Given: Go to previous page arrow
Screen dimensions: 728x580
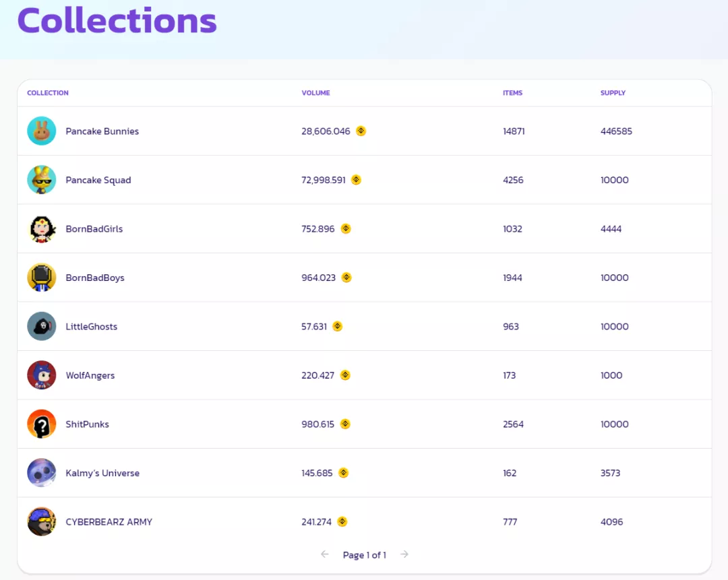Looking at the screenshot, I should click(x=325, y=554).
